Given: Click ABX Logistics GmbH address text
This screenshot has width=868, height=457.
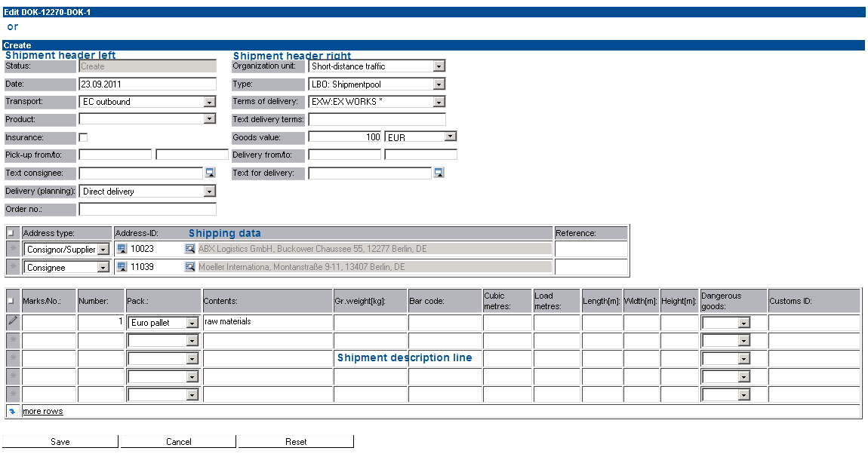Looking at the screenshot, I should point(375,248).
